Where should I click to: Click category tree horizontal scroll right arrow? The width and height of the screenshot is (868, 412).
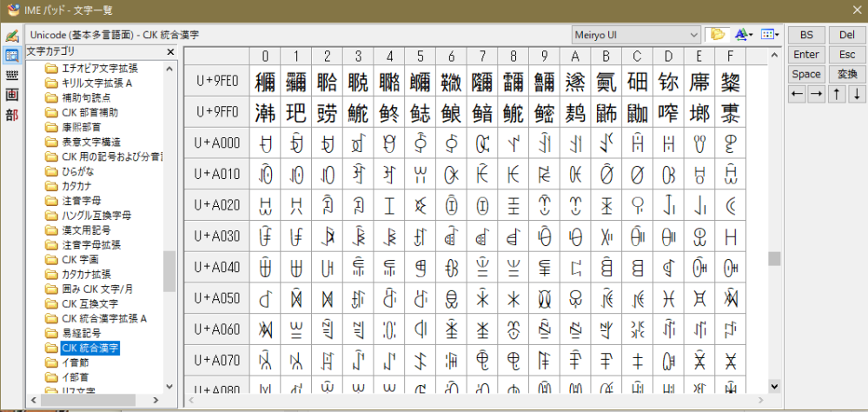click(156, 400)
